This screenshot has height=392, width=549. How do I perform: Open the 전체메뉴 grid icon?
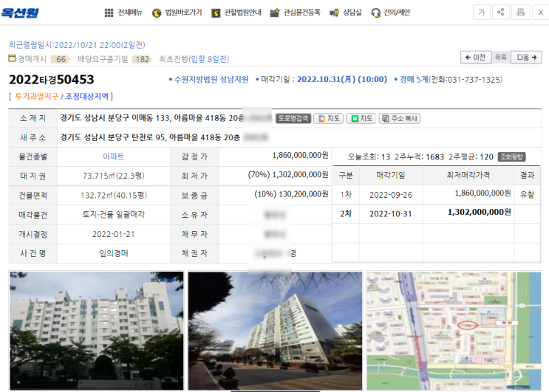[x=109, y=13]
